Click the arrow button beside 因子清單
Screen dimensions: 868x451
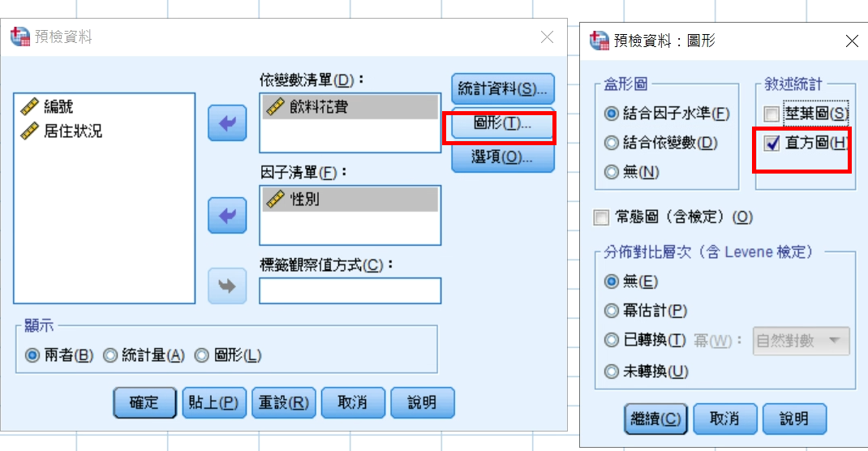tap(226, 216)
